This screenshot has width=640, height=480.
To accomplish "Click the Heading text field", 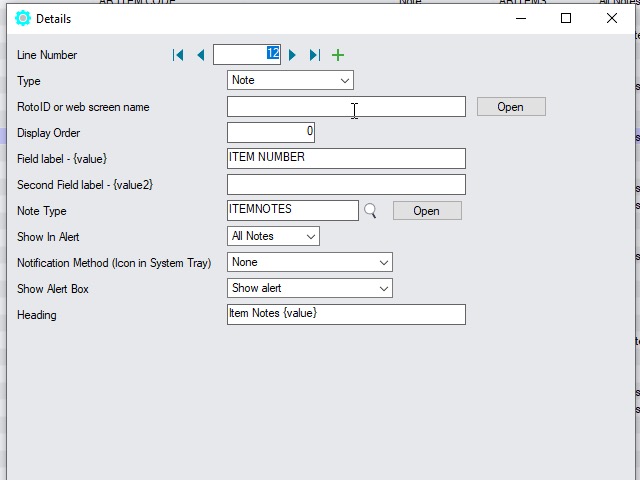I will click(x=346, y=314).
